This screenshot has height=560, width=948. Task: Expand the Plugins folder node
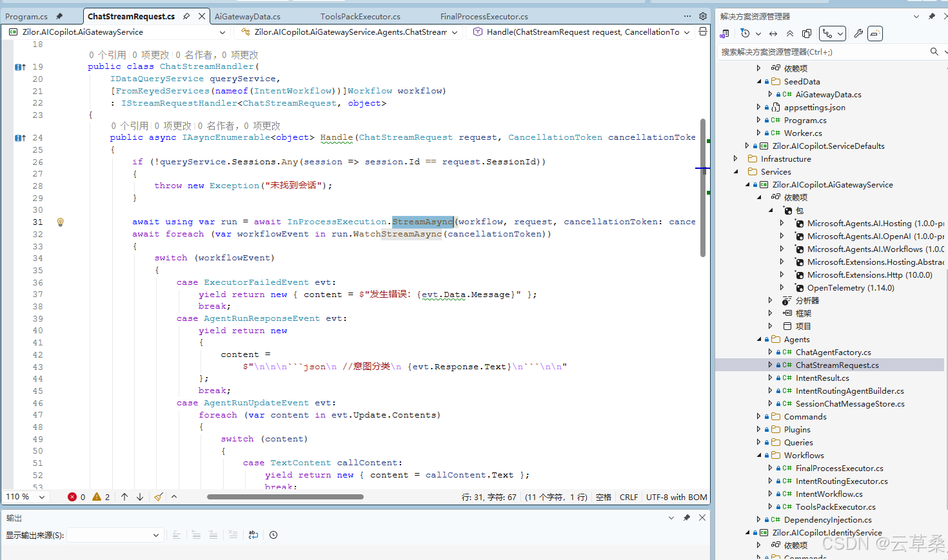[x=758, y=430]
